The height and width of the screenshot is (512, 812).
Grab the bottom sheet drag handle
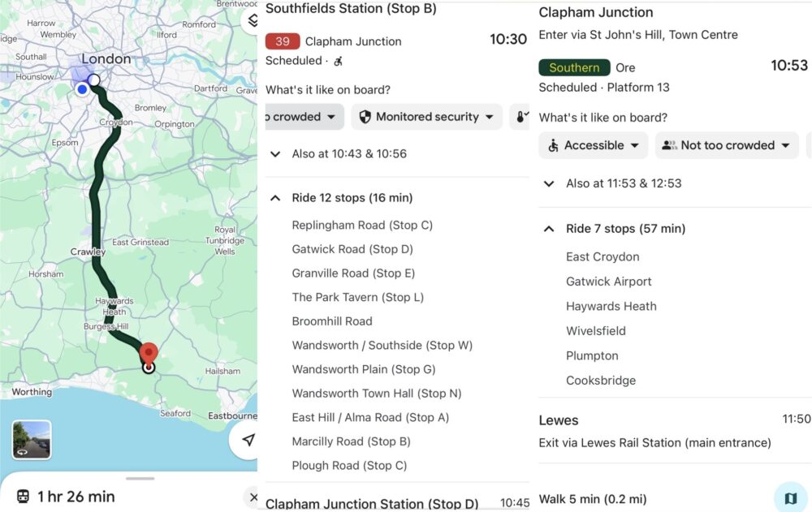click(x=140, y=479)
